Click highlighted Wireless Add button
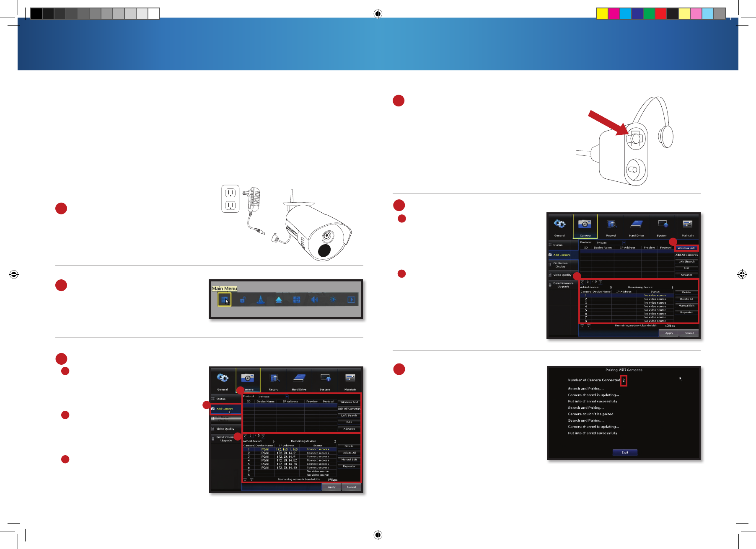 [686, 248]
